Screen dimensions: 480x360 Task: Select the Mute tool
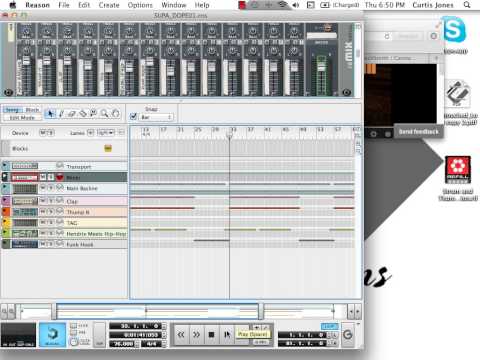click(x=93, y=114)
